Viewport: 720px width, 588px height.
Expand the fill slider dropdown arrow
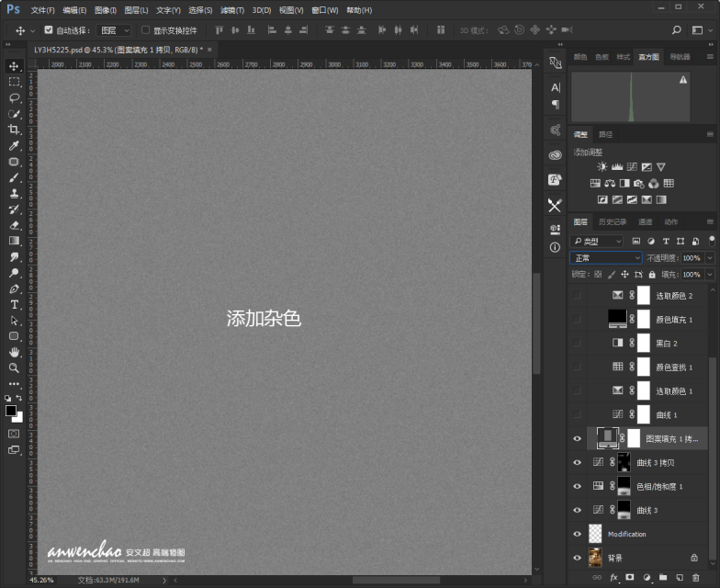click(710, 275)
